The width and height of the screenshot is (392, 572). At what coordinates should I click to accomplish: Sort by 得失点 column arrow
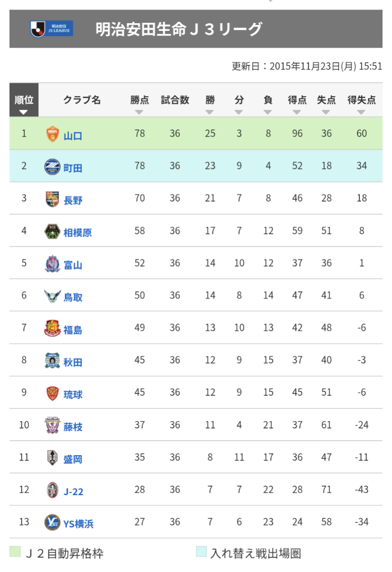(x=362, y=112)
